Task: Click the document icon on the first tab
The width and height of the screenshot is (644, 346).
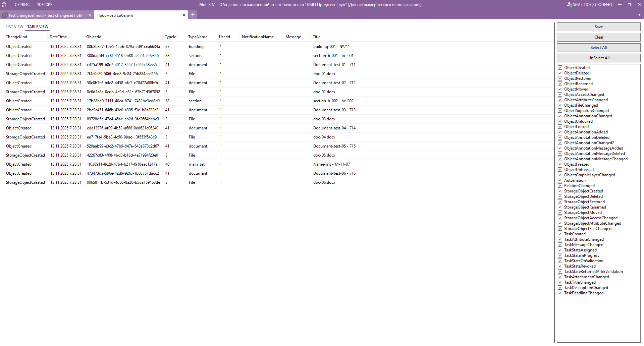Action: click(5, 15)
